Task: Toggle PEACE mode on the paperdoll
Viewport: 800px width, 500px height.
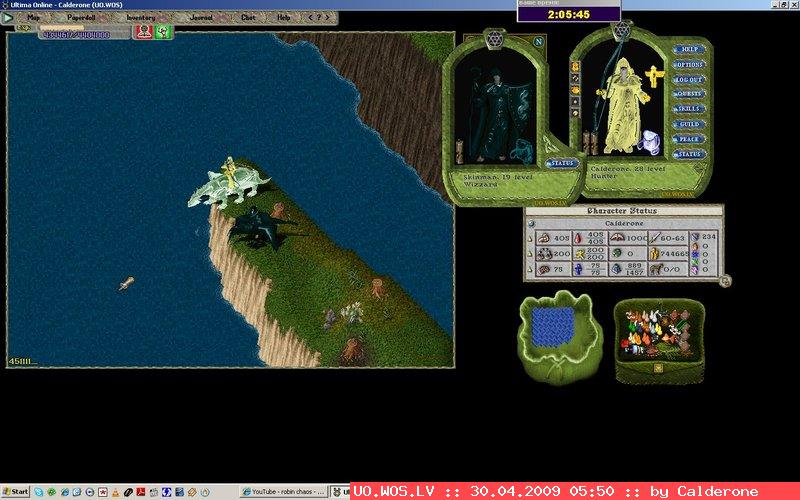Action: pos(689,139)
